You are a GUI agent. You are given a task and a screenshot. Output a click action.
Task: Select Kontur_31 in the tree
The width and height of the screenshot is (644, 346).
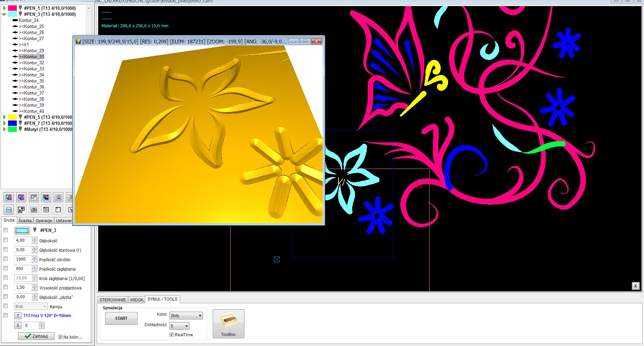[31, 57]
